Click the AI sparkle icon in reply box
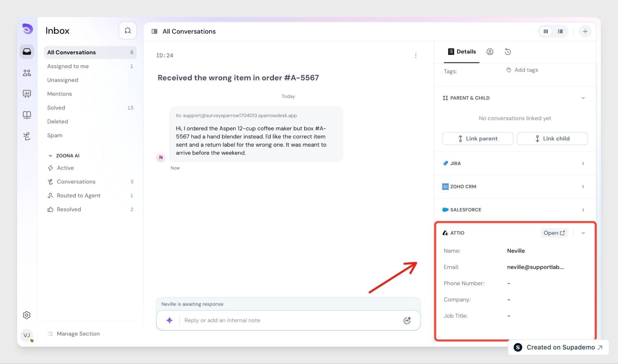This screenshot has width=618, height=364. 170,320
